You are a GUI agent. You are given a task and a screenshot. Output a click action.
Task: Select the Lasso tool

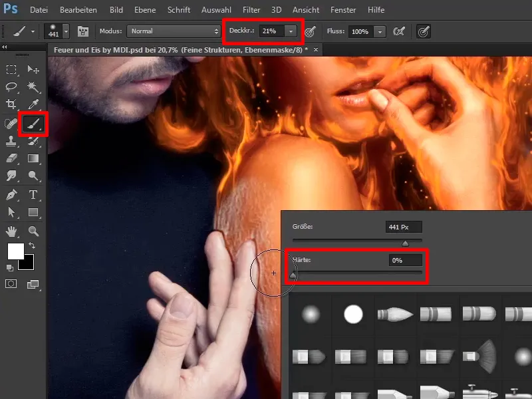pyautogui.click(x=11, y=87)
